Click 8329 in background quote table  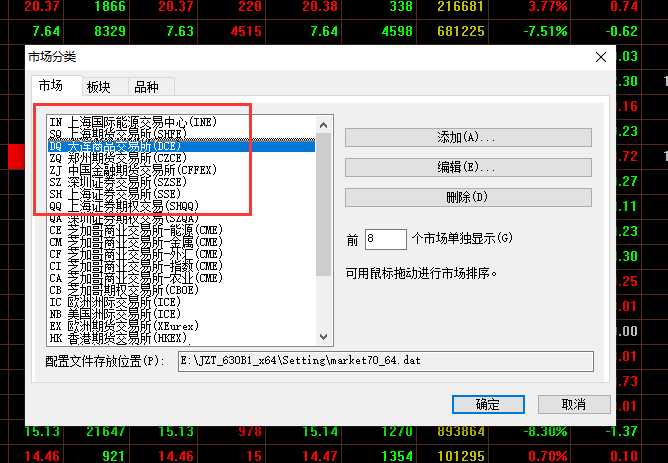coord(110,31)
